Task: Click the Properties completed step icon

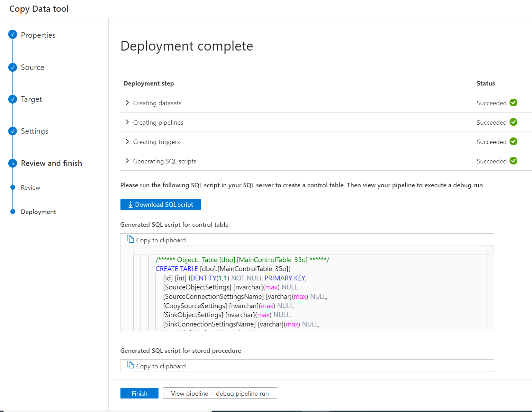Action: click(12, 34)
